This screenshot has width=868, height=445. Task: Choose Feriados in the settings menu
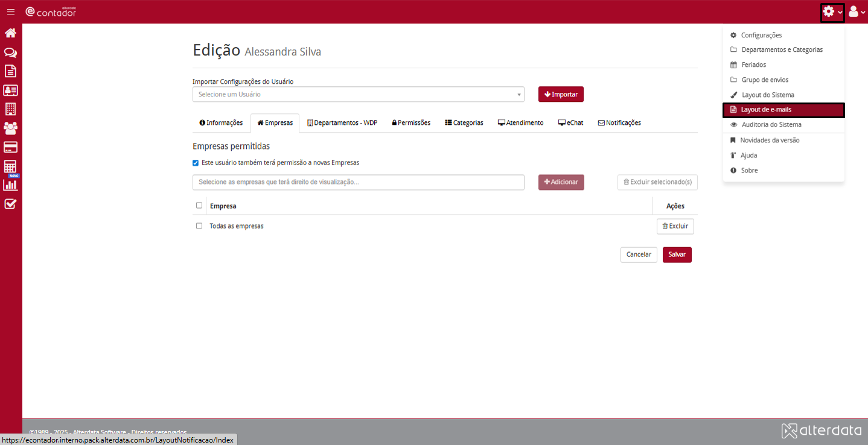click(x=783, y=65)
